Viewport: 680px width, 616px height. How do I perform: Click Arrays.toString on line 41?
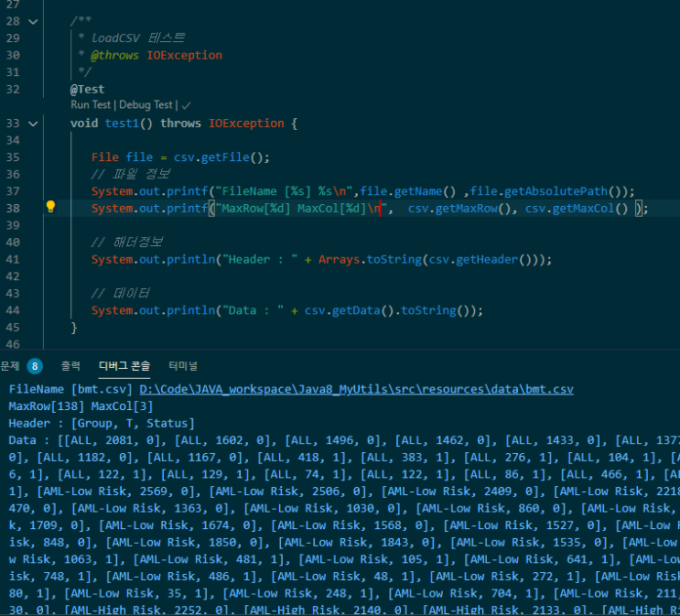pyautogui.click(x=370, y=259)
